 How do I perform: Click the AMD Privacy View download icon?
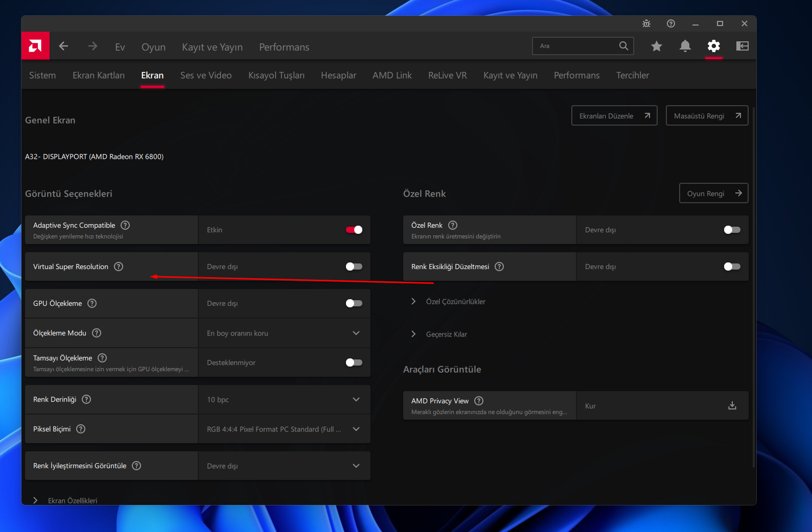(732, 405)
